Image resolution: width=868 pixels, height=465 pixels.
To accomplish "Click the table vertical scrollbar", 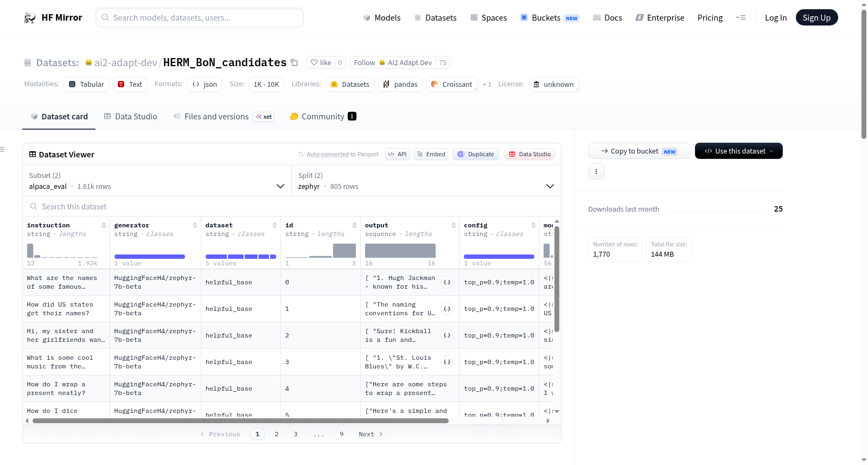I will point(557,279).
